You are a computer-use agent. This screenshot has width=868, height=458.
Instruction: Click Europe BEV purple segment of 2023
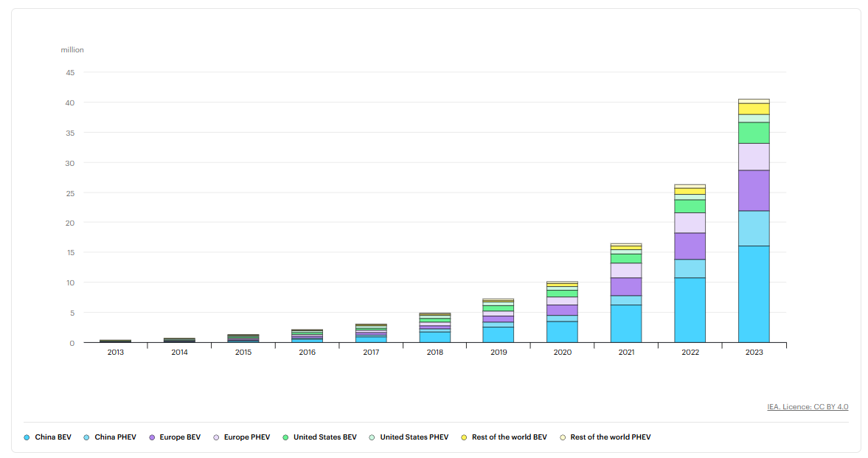tap(754, 190)
